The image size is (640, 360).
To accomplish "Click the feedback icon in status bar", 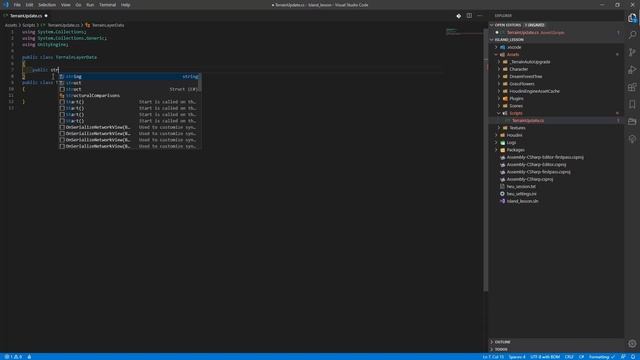I will pyautogui.click(x=623, y=357).
